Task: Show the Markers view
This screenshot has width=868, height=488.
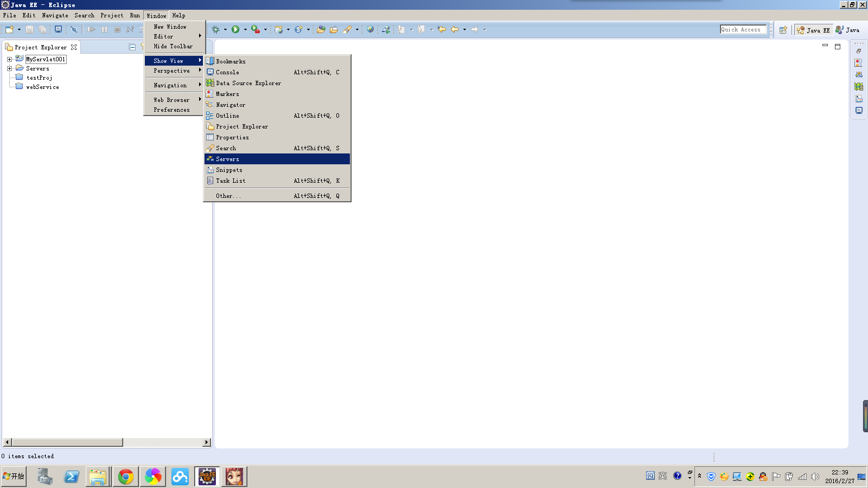Action: [x=277, y=94]
